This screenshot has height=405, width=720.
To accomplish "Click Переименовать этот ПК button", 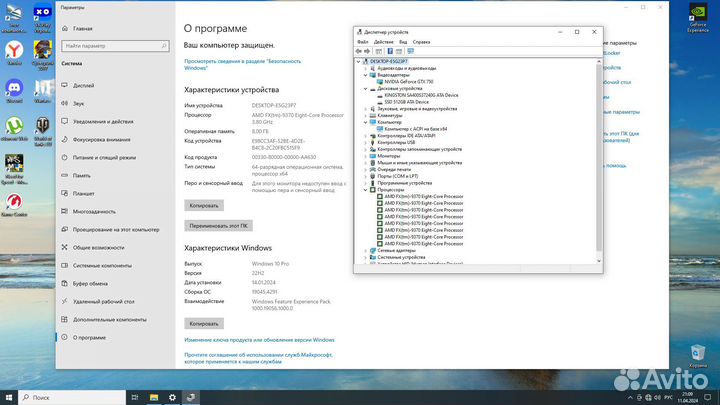I will 218,225.
